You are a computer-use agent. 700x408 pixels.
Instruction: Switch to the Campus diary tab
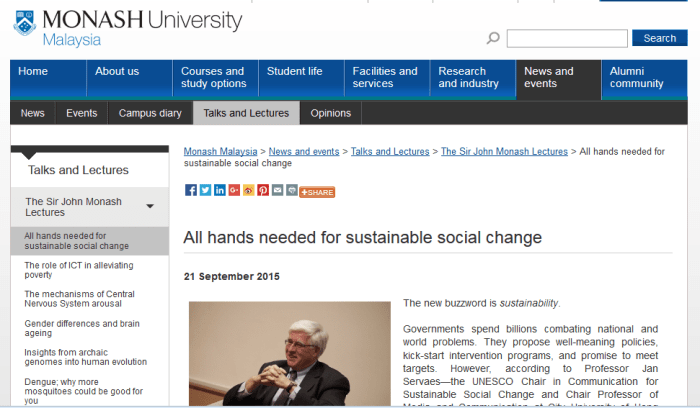[x=150, y=113]
